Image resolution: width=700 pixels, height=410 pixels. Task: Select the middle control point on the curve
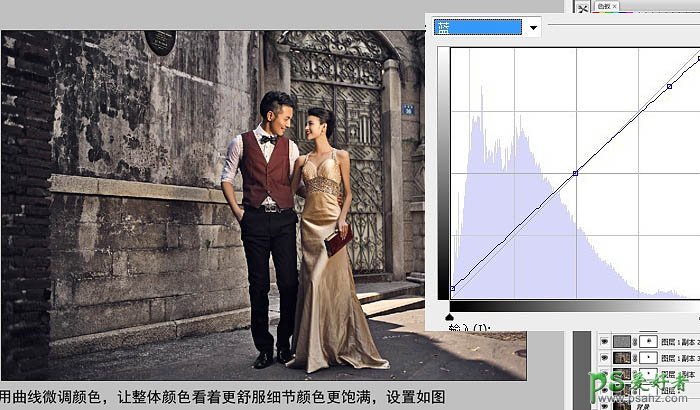pos(575,174)
